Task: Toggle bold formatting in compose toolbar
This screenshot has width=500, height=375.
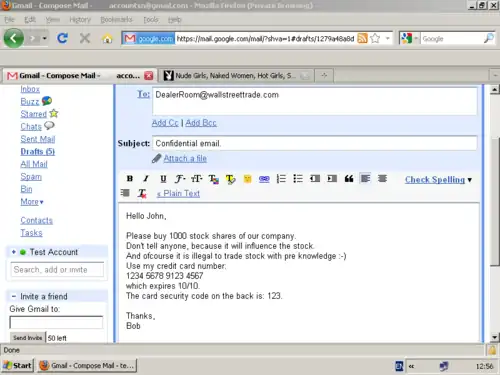Action: 130,179
